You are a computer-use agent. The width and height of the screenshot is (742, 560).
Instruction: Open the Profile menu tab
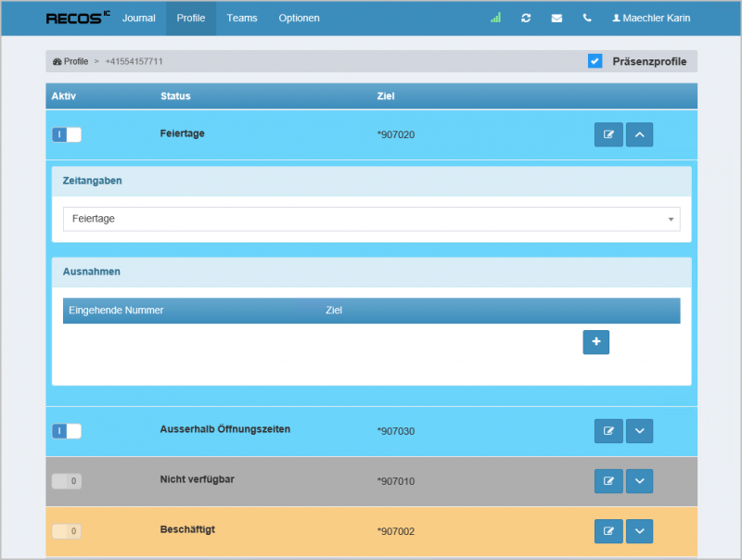[191, 18]
